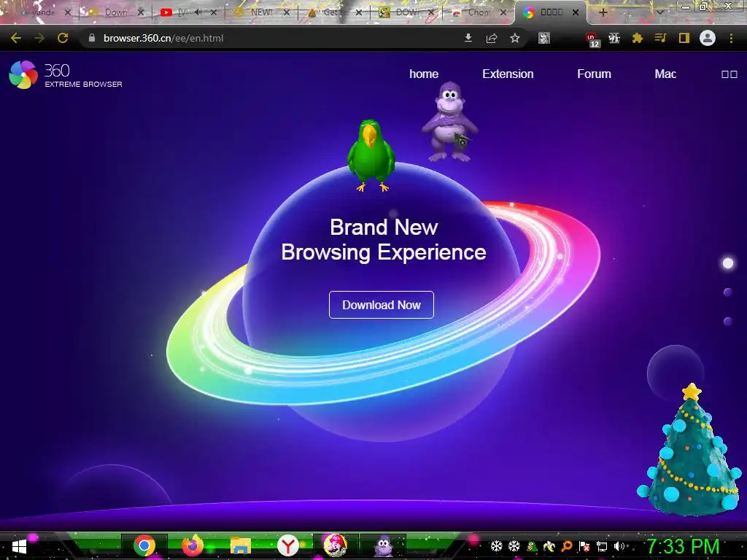Select the first white page indicator dot

(x=728, y=263)
